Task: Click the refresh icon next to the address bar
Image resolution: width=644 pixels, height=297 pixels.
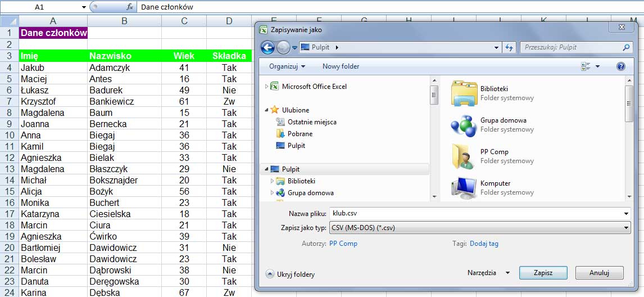Action: click(x=510, y=48)
